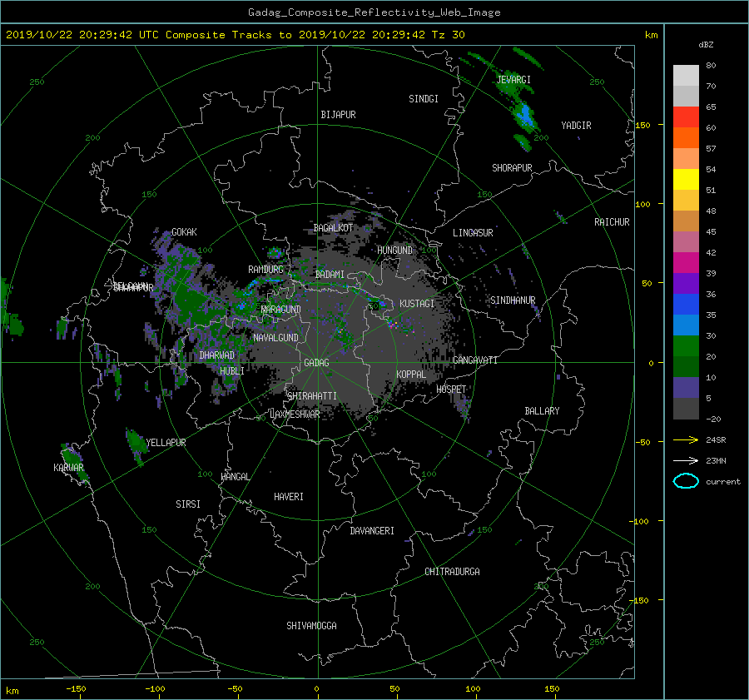Click the BALLARY label

click(542, 411)
